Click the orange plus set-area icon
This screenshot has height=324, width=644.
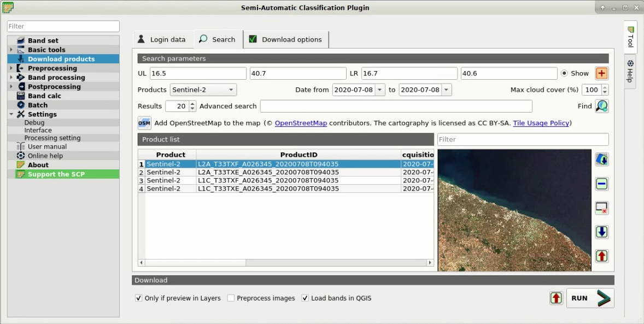(602, 74)
